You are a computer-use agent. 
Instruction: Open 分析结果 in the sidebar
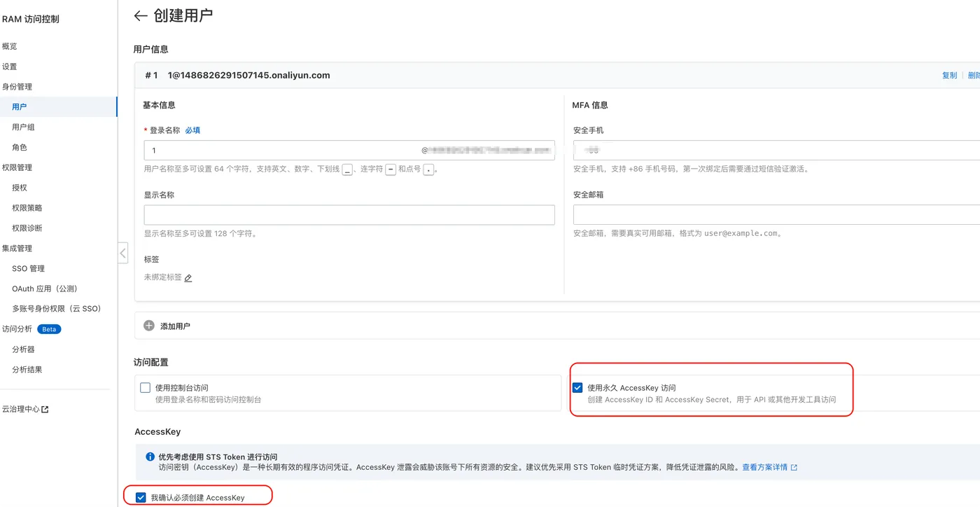tap(27, 370)
